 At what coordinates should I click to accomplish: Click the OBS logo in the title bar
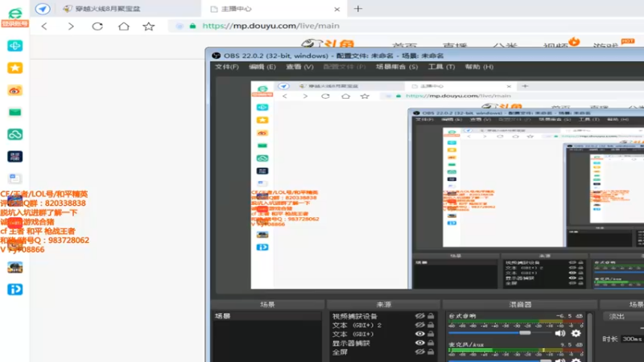click(216, 56)
